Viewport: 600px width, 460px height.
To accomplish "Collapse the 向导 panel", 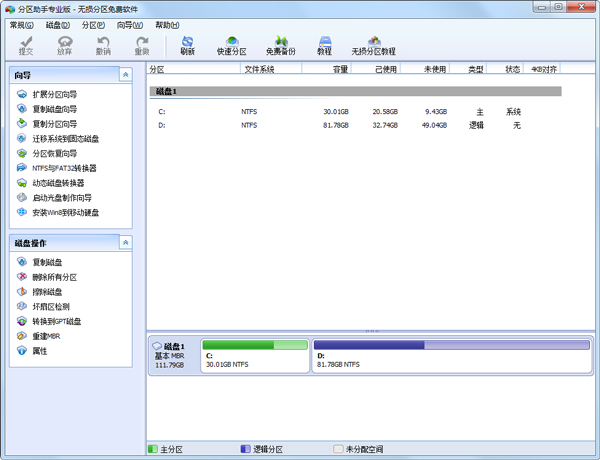I will pos(125,75).
